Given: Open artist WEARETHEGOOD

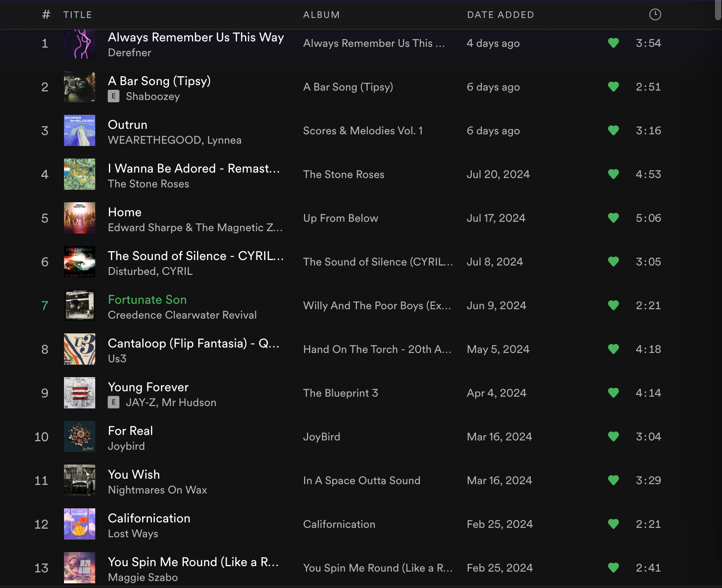Looking at the screenshot, I should pos(155,140).
